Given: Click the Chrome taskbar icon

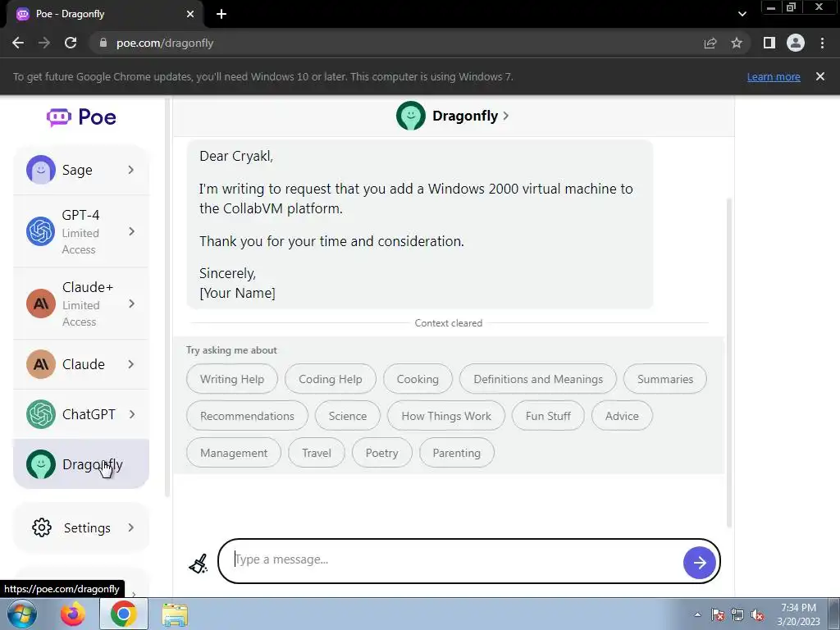Looking at the screenshot, I should coord(123,614).
